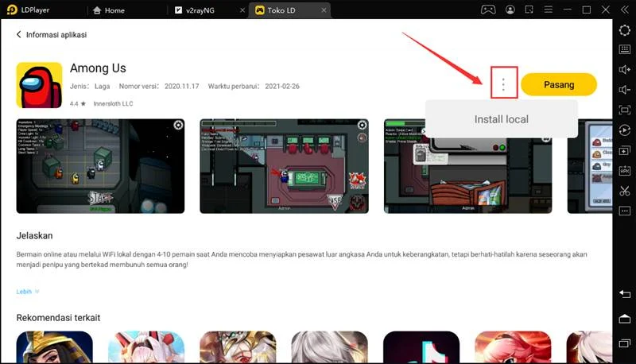Open second recommended app with fox-eared girl

(146, 347)
